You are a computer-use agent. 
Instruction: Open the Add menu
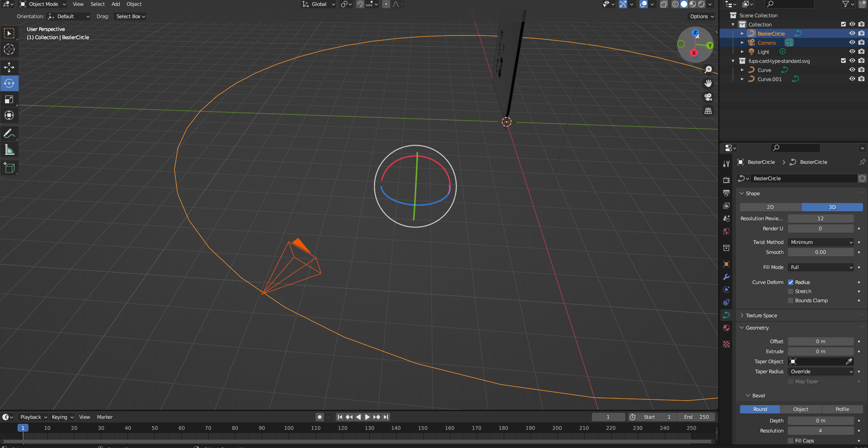(x=116, y=4)
